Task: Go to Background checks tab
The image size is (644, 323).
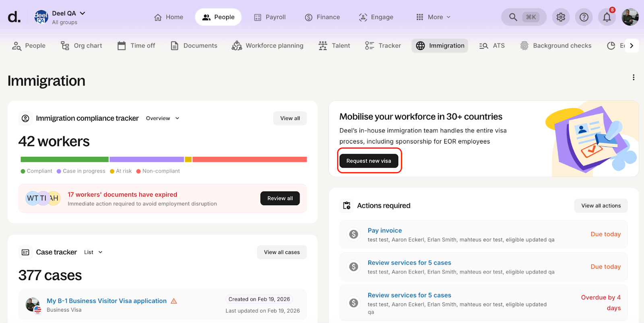Action: coord(555,46)
